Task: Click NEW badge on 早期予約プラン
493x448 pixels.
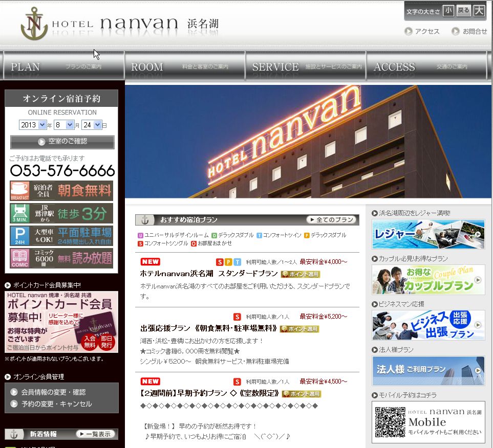Action: tap(151, 381)
